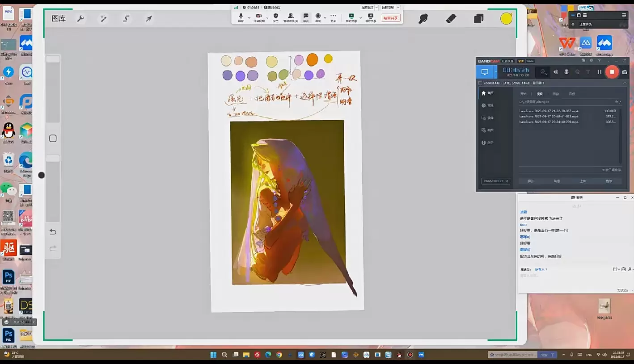634x364 pixels.
Task: Open the Layers panel icon
Action: click(x=479, y=18)
